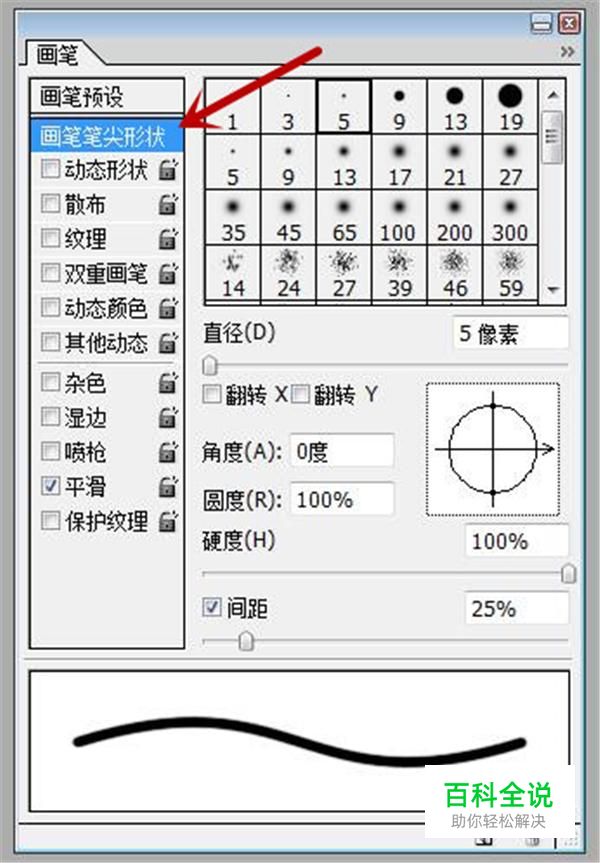The width and height of the screenshot is (600, 863).
Task: Toggle the lock icon for 其他动态
Action: tap(168, 343)
